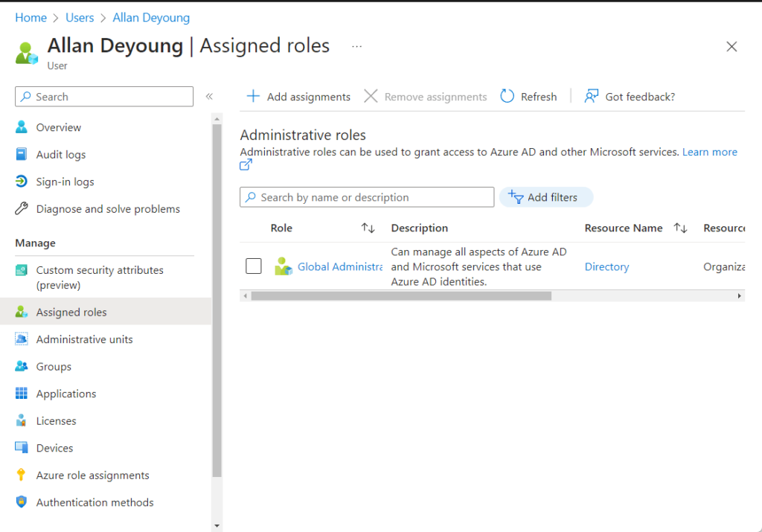
Task: Click the Add filters button
Action: (546, 197)
